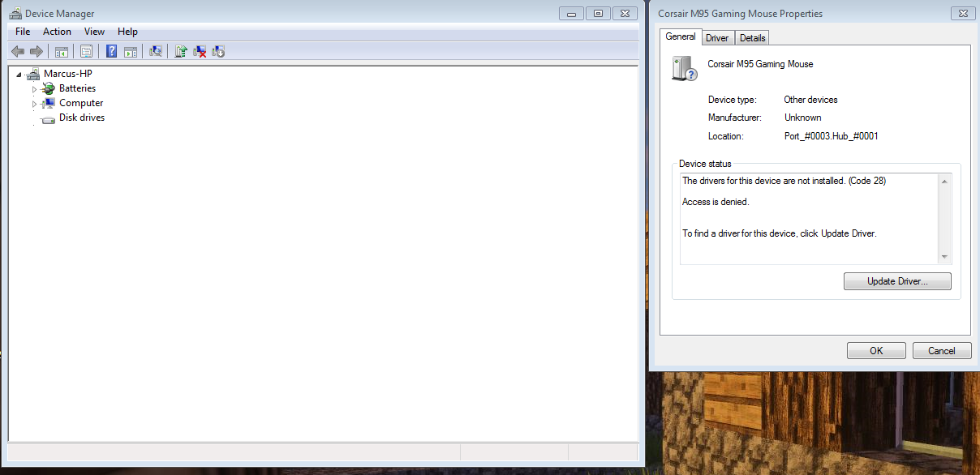This screenshot has width=980, height=475.
Task: Open the View menu
Action: tap(95, 32)
